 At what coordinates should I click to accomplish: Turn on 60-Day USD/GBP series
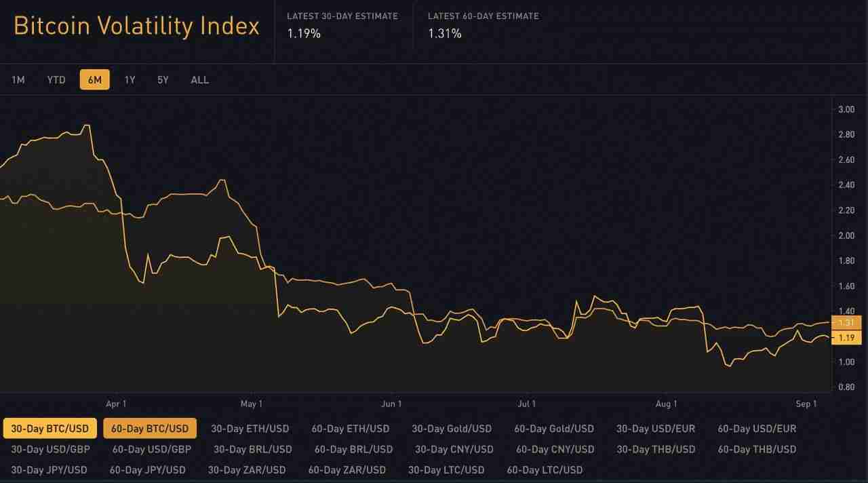pyautogui.click(x=152, y=449)
